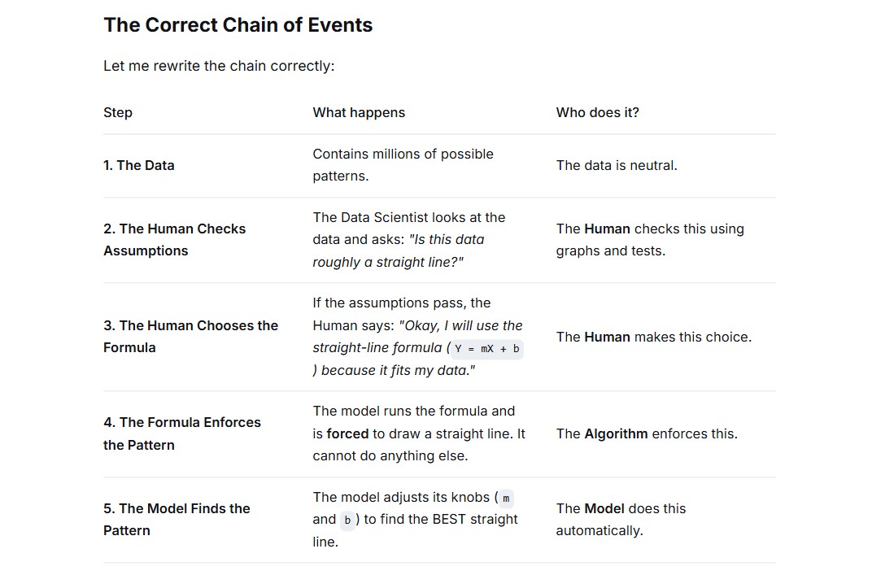This screenshot has width=885, height=588.
Task: Click the inline code 'm' knob in step 5
Action: 506,499
